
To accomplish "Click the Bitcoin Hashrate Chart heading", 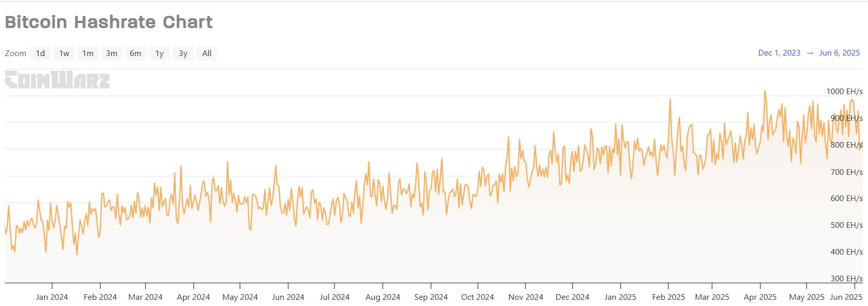I will pos(109,22).
